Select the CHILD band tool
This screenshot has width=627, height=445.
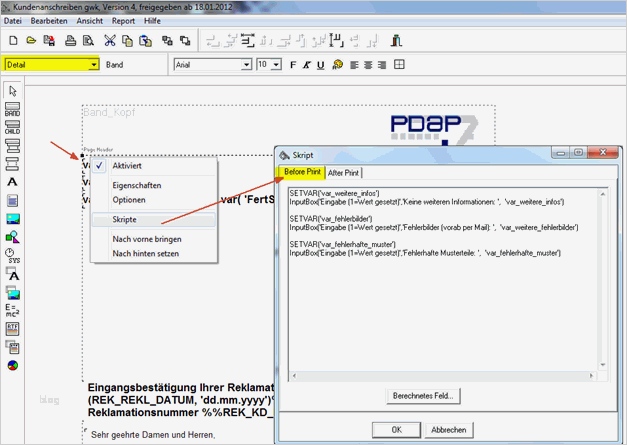[x=12, y=128]
